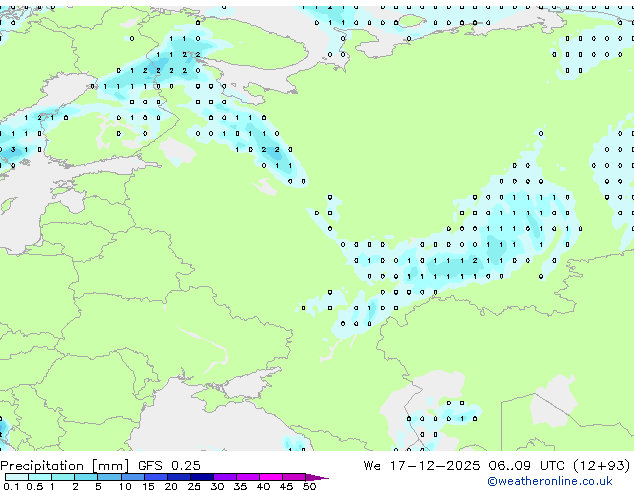
Task: Click the 40–45 mm magenta legend swatch
Action: pyautogui.click(x=271, y=477)
